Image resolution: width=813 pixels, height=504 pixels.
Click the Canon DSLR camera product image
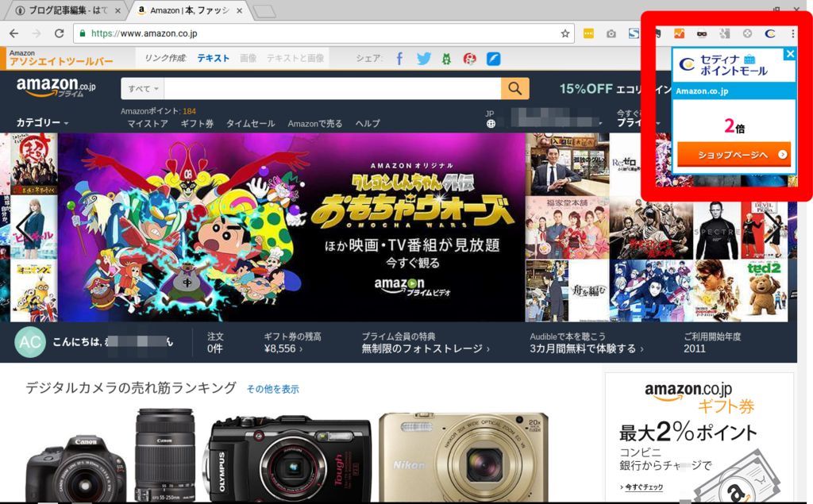coord(76,470)
